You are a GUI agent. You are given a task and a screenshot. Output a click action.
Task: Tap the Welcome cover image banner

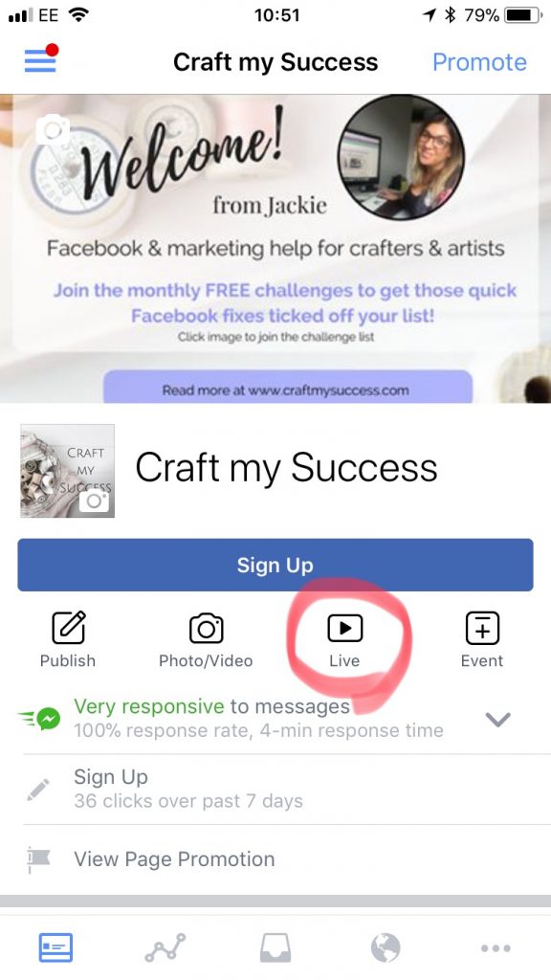[275, 249]
